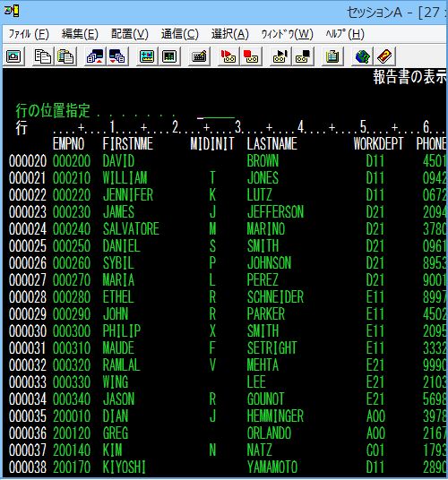This screenshot has height=480, width=448.
Task: Click the EMPNO column header
Action: click(x=68, y=144)
